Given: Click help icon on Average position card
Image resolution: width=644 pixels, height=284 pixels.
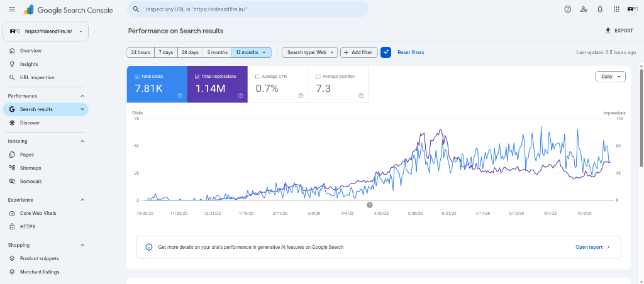Looking at the screenshot, I should (x=361, y=96).
